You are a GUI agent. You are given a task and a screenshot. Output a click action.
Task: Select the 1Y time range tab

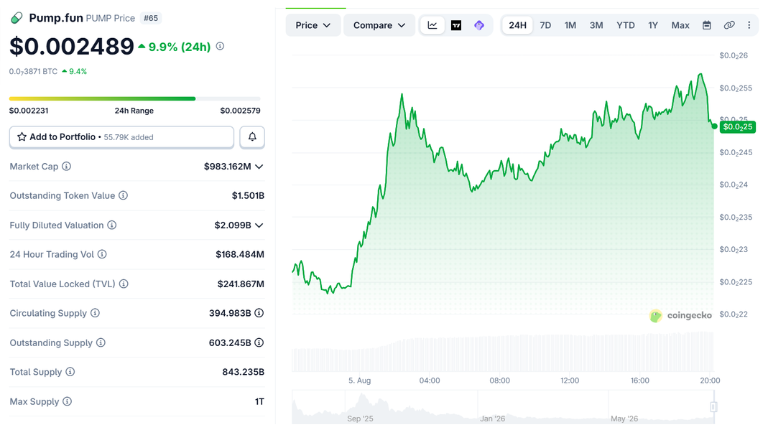point(653,25)
